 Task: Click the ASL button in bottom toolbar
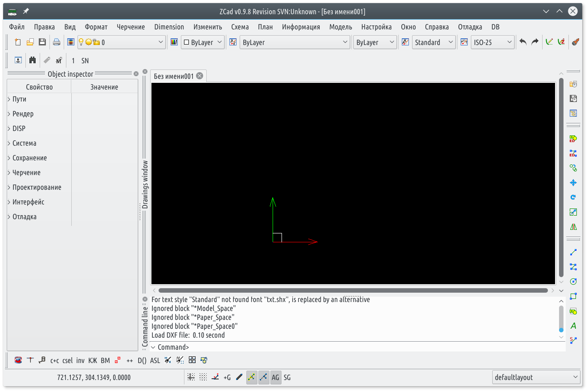click(x=155, y=360)
